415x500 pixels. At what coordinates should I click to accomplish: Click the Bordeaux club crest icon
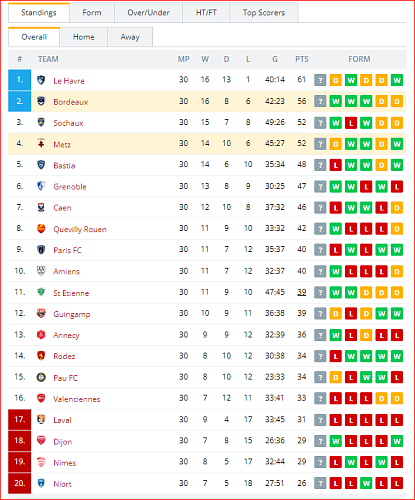(41, 101)
